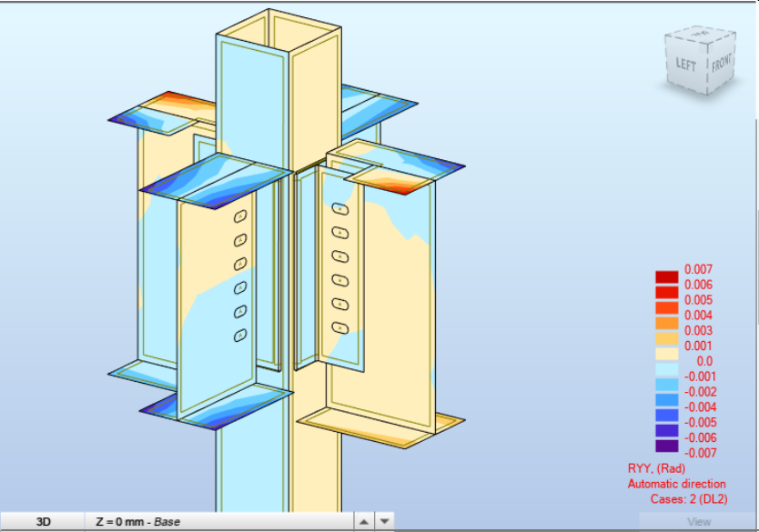Viewport: 759px width, 532px height.
Task: Click the pale yellow 0.0 legend swatch
Action: tap(666, 354)
